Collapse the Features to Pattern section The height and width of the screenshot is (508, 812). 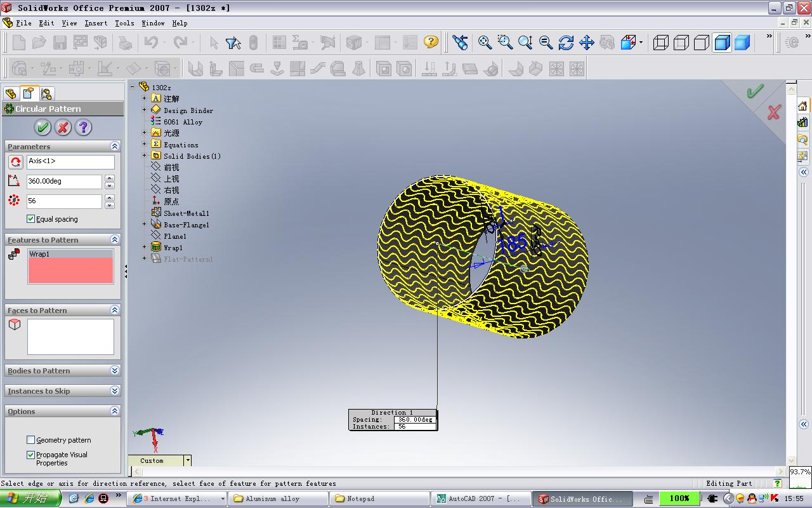pyautogui.click(x=114, y=239)
